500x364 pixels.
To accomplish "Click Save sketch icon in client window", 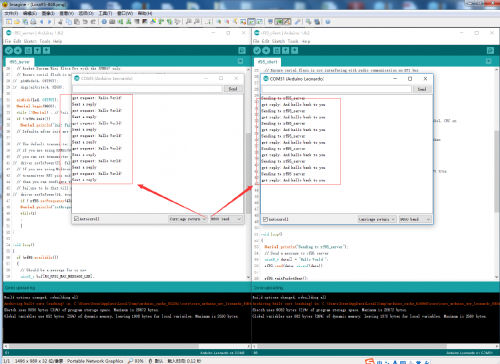I will coord(295,51).
